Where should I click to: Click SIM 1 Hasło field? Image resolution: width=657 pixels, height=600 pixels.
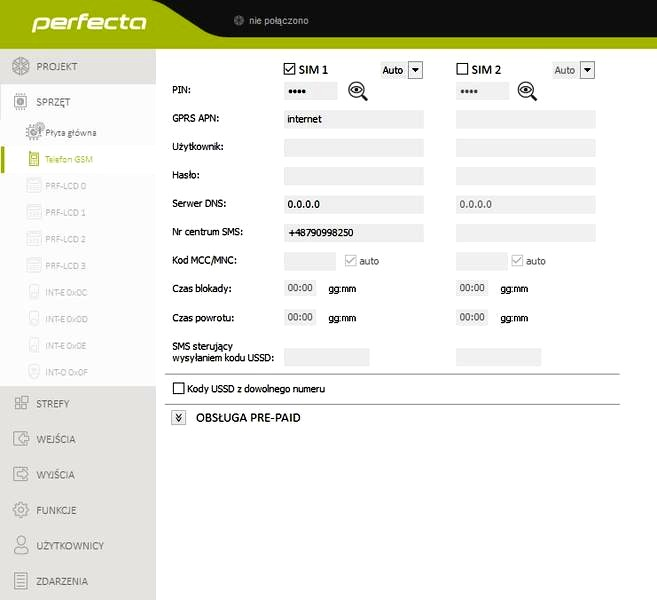(354, 176)
